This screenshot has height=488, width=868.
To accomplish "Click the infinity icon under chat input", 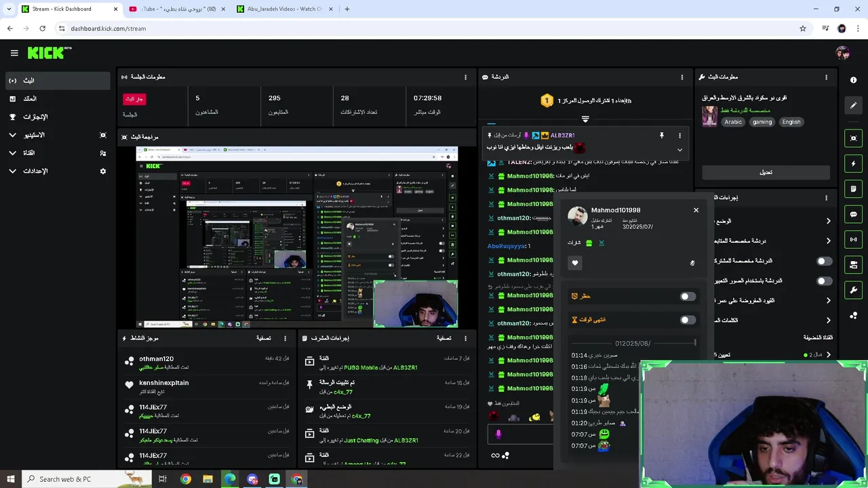I will [496, 455].
